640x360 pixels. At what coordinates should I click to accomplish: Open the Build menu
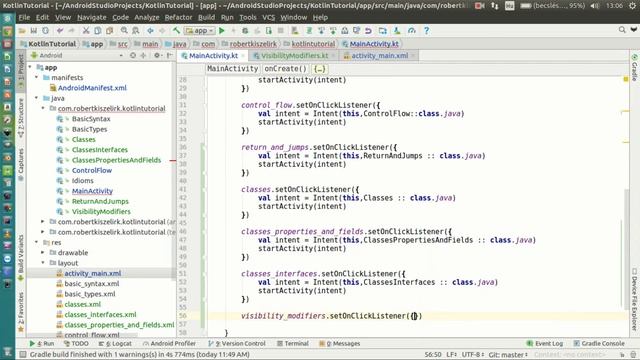206,18
